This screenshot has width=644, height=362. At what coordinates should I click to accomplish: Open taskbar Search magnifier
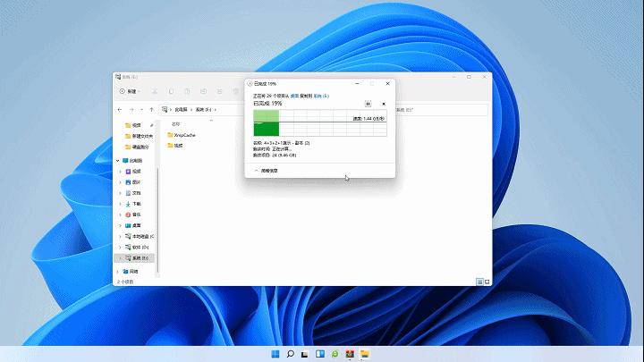pyautogui.click(x=291, y=354)
